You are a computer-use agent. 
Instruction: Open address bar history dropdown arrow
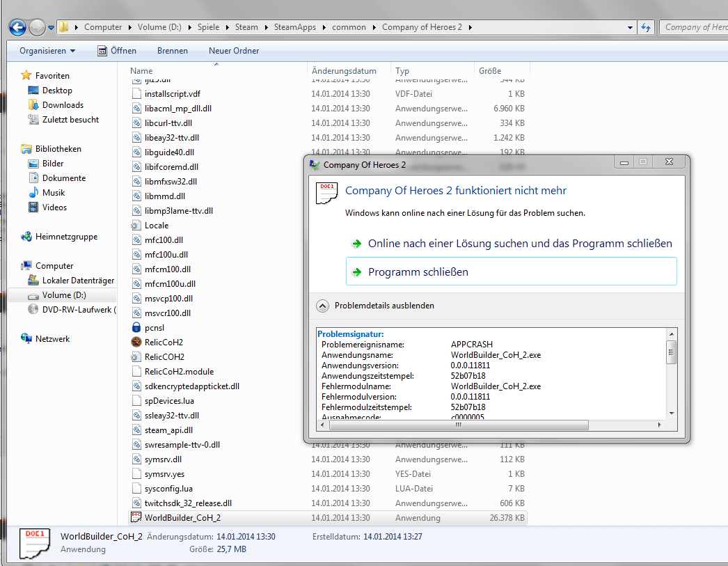coord(630,27)
